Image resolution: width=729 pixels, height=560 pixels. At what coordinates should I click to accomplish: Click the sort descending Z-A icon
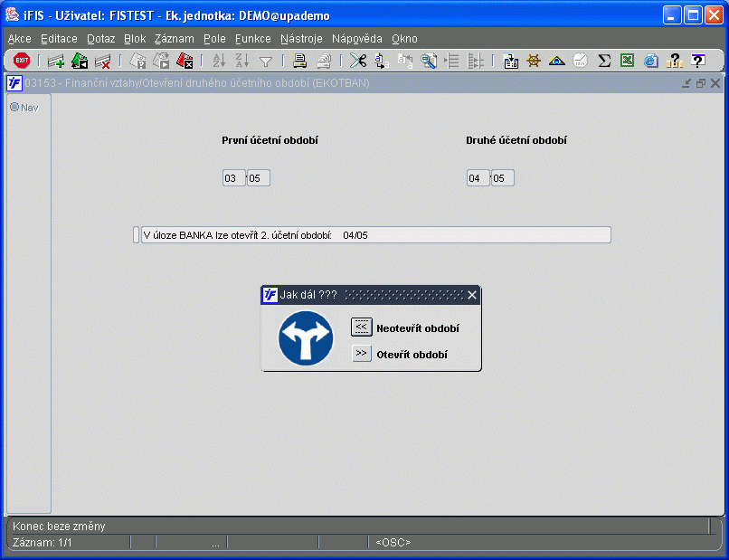click(x=242, y=61)
